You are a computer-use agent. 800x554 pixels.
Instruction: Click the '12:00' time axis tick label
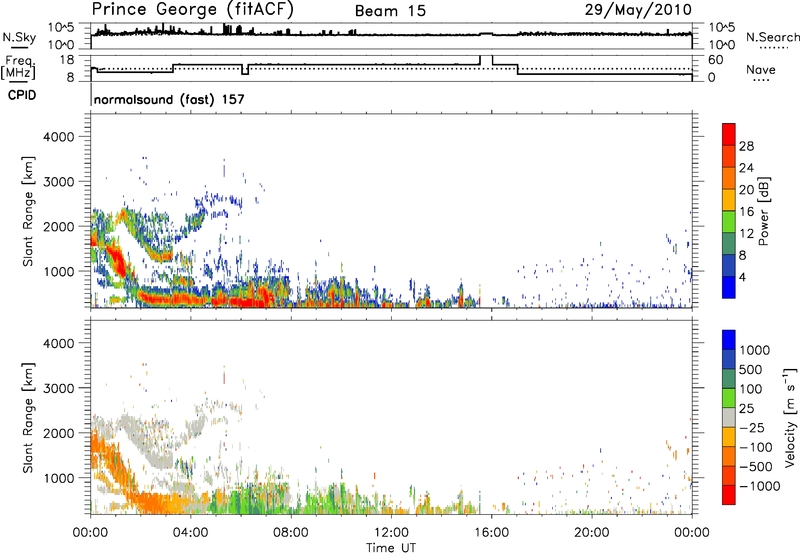(x=391, y=533)
